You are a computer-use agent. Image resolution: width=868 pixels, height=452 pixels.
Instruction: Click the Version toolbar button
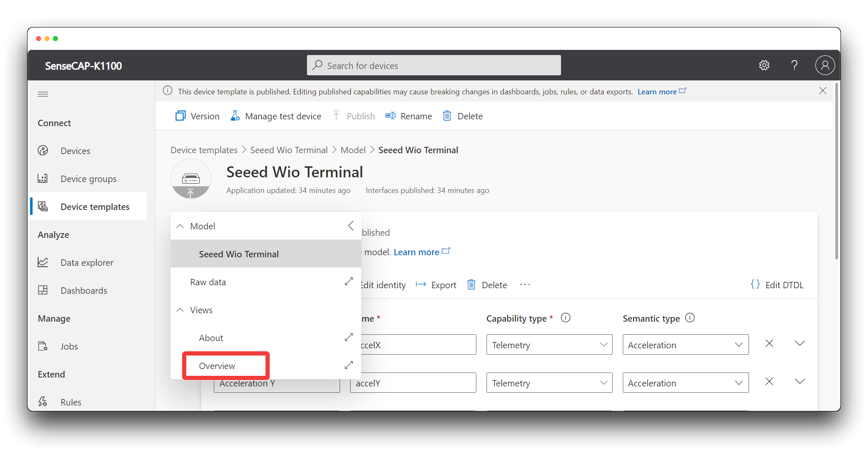click(197, 116)
